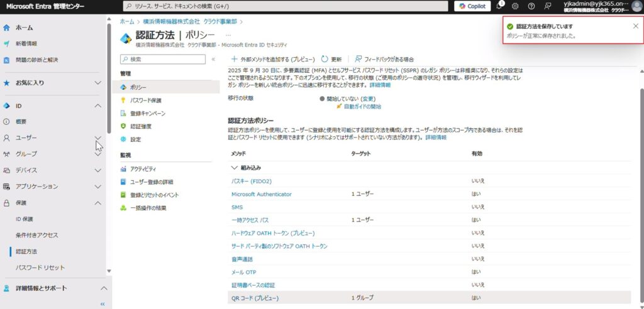Open ハードウェア OATH トークン (プレビュー)

[x=273, y=233]
